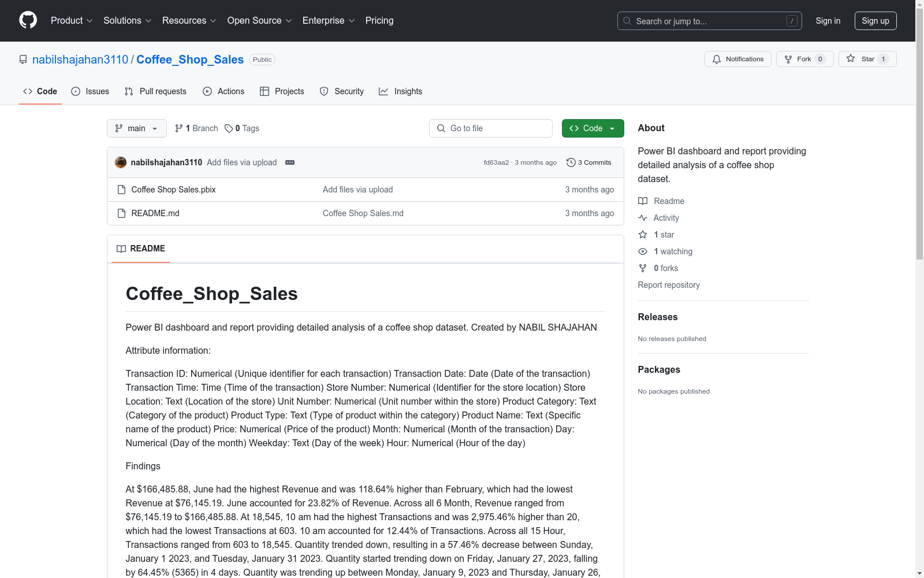Open the README tab heading
Screen dimensions: 924x578
[x=141, y=249]
